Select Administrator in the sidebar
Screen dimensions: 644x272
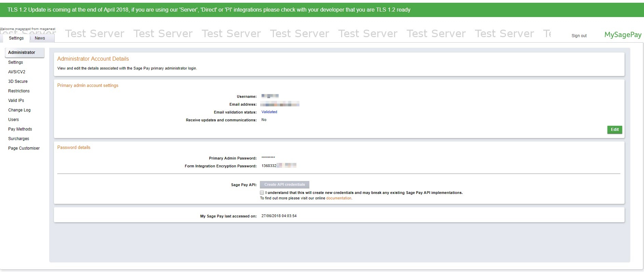pyautogui.click(x=22, y=52)
